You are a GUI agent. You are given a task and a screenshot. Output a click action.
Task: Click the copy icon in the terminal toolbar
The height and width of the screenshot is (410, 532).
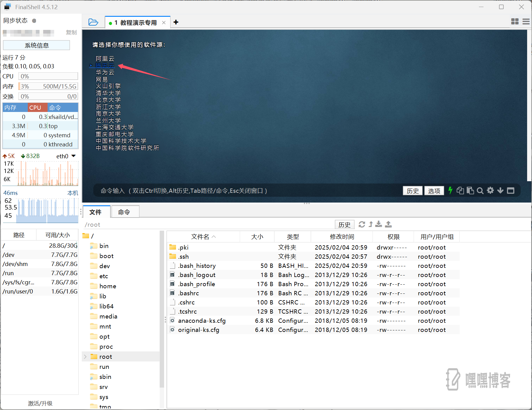tap(460, 191)
